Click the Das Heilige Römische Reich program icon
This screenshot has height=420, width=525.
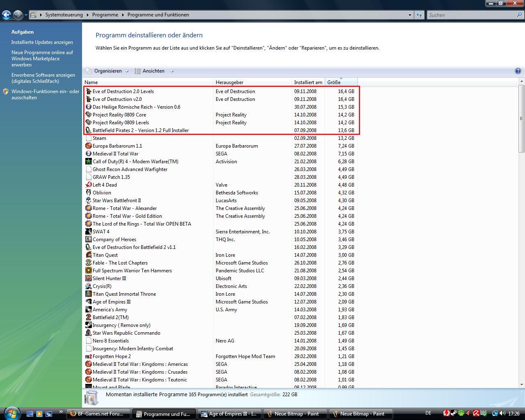[x=88, y=107]
